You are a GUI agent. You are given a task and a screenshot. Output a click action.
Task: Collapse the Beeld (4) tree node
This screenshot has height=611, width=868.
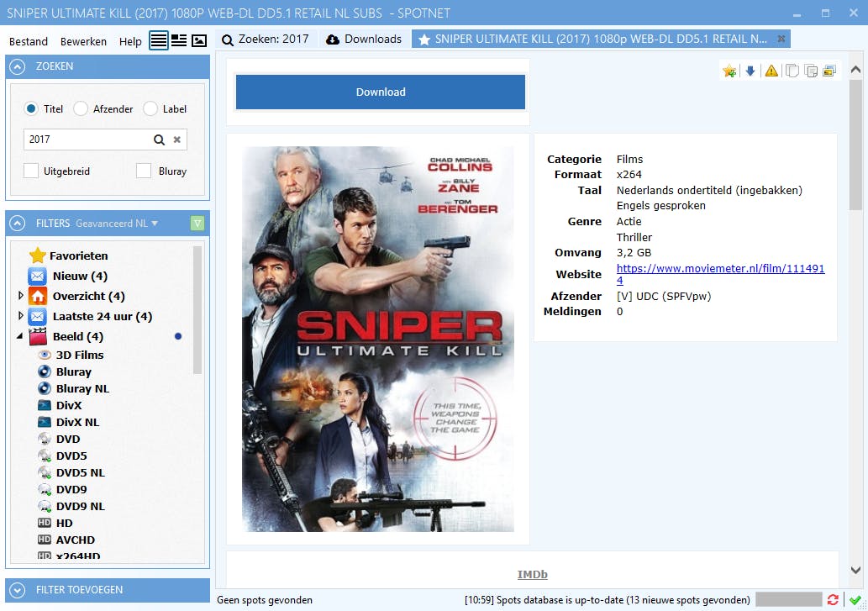pyautogui.click(x=20, y=336)
